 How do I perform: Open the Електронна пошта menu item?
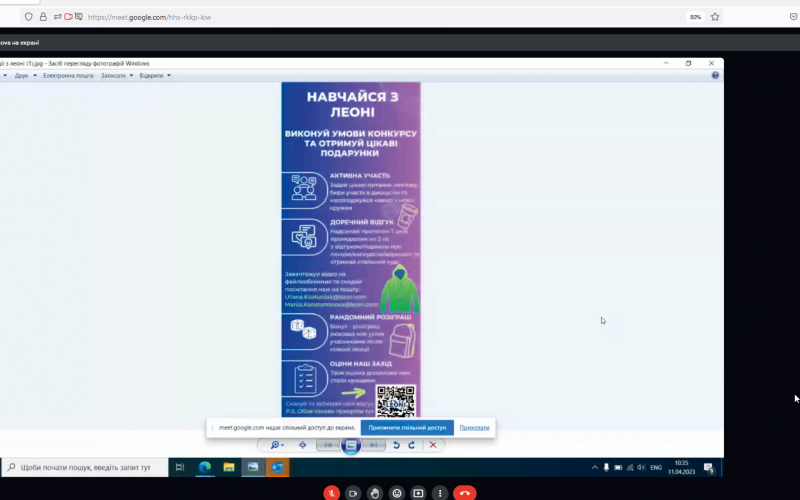click(68, 76)
